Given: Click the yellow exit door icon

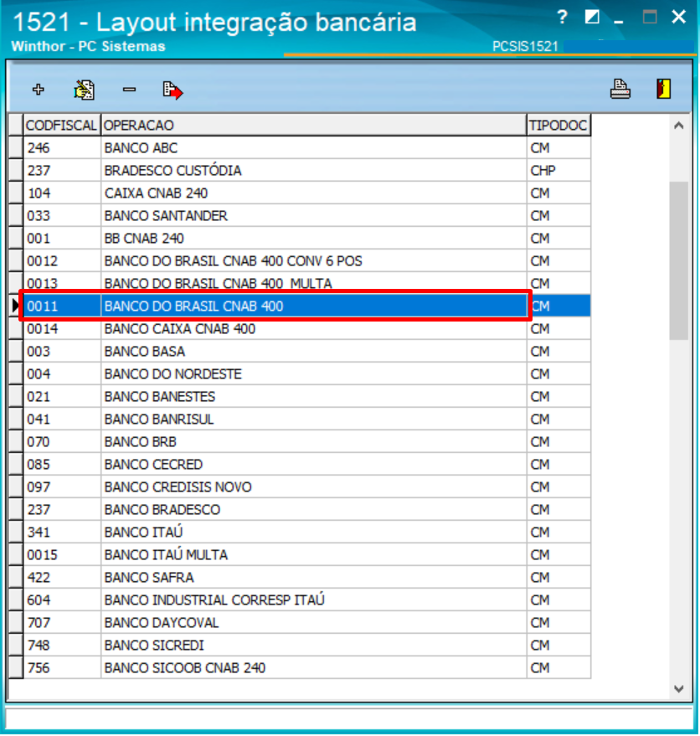Looking at the screenshot, I should [x=663, y=89].
